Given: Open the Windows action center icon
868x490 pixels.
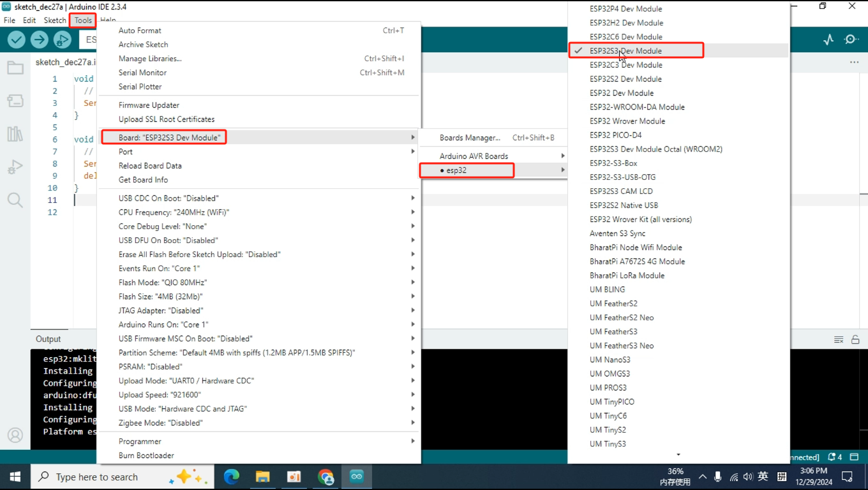Looking at the screenshot, I should click(x=848, y=477).
